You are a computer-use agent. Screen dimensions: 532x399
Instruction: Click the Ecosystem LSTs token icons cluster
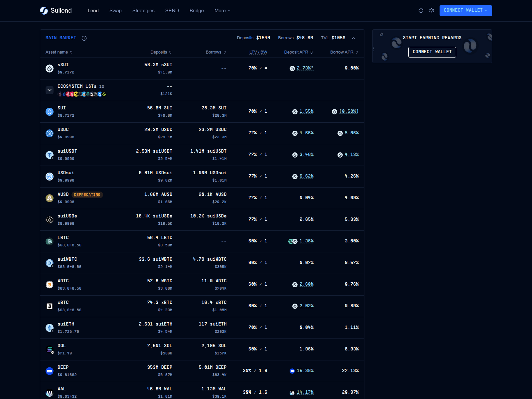[82, 94]
